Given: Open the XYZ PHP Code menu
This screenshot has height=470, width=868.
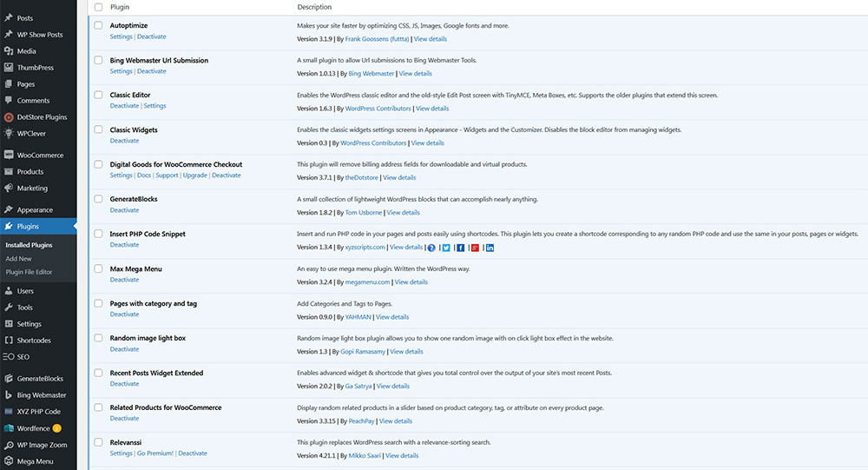Looking at the screenshot, I should click(38, 412).
